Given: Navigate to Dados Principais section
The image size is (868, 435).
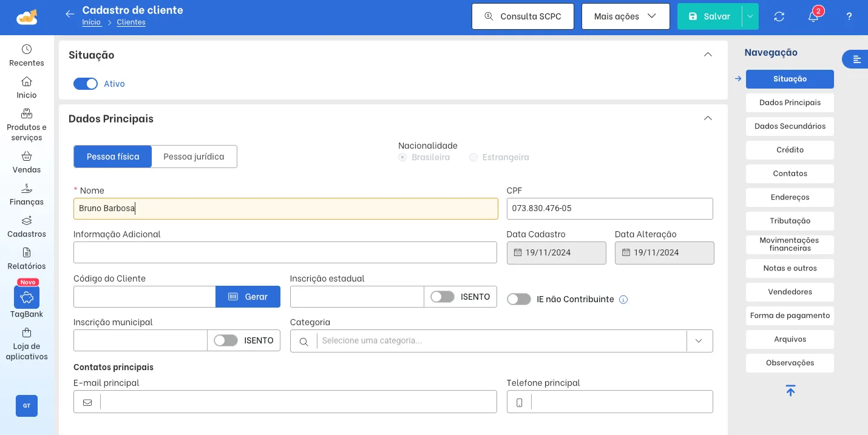Looking at the screenshot, I should [790, 103].
